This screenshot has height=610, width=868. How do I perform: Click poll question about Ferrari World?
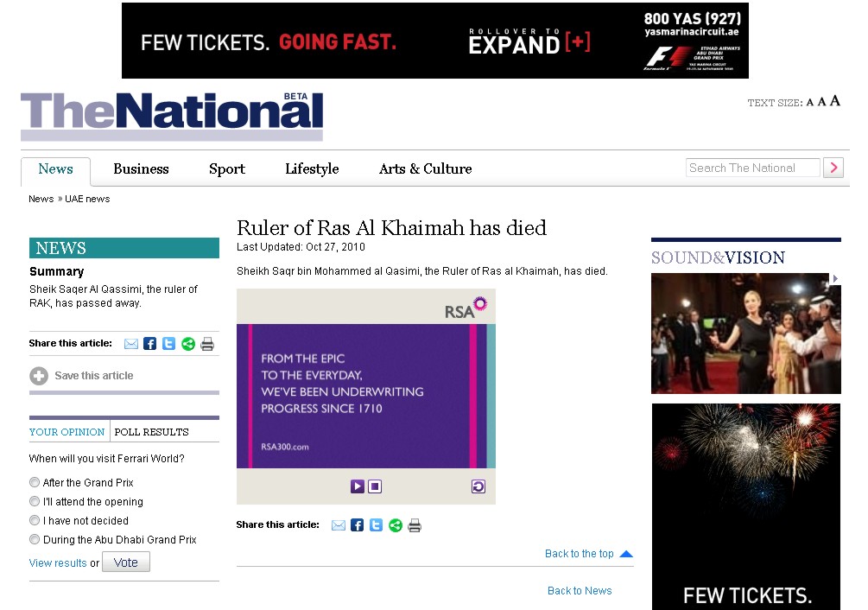pyautogui.click(x=107, y=458)
